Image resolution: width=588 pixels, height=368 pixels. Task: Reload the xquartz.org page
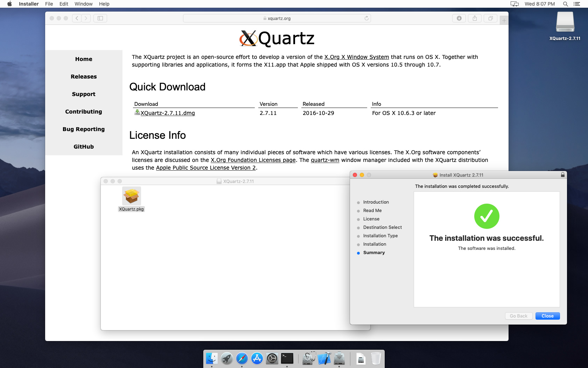(x=366, y=18)
